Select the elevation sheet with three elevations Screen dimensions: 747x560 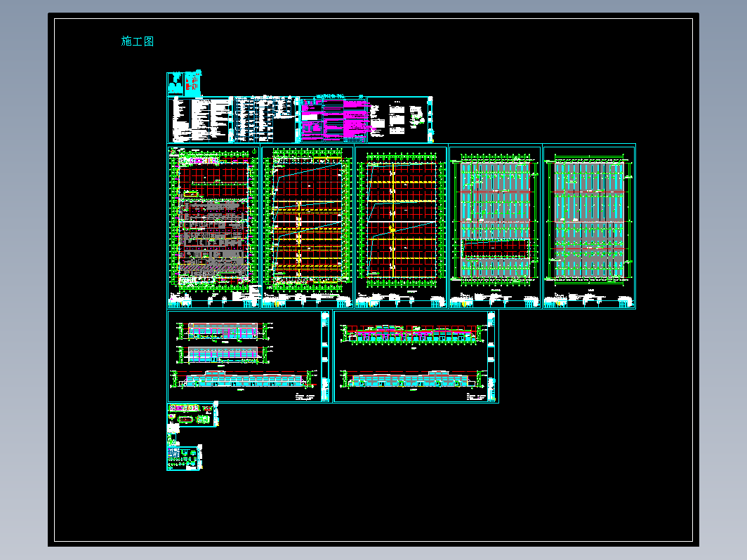coord(249,356)
